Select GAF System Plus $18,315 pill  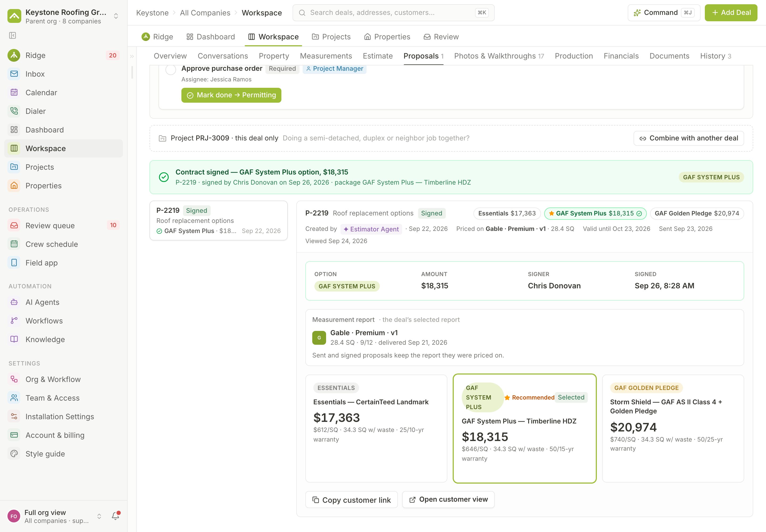[x=595, y=213]
